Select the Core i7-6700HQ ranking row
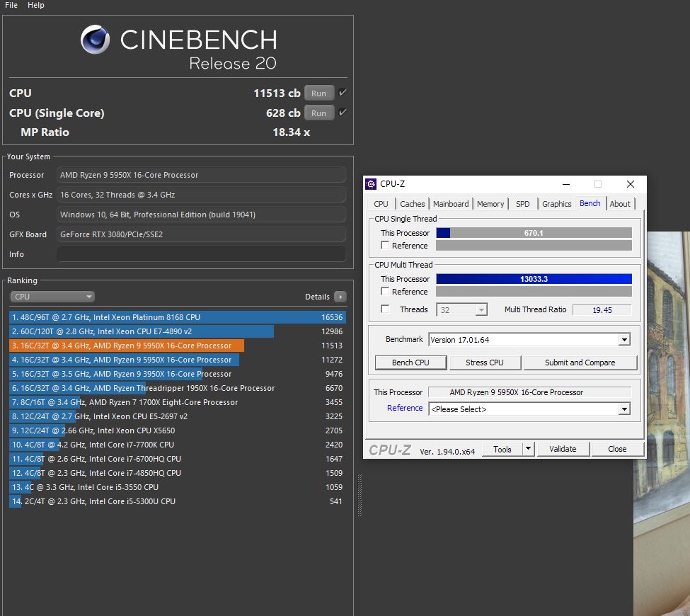690x616 pixels. point(178,459)
